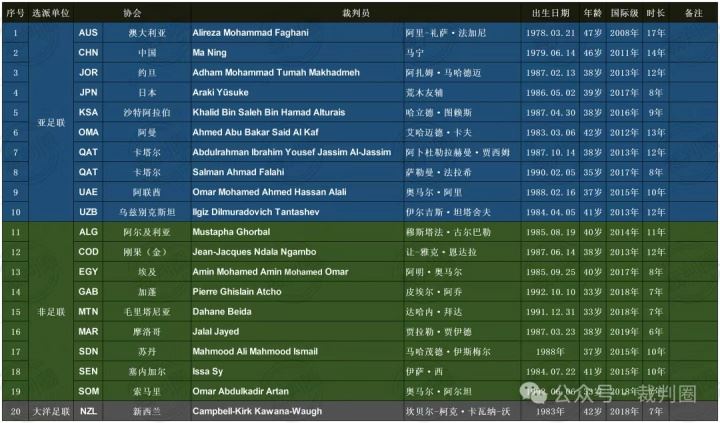The width and height of the screenshot is (720, 423).
Task: Select the 非足联 group cell
Action: coord(49,311)
